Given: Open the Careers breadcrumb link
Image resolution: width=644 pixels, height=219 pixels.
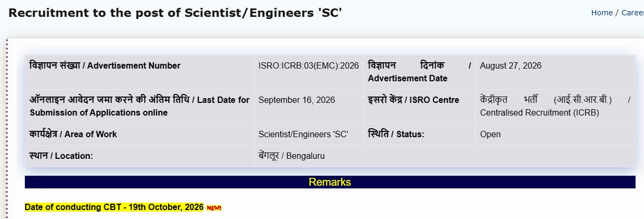Looking at the screenshot, I should (x=632, y=13).
